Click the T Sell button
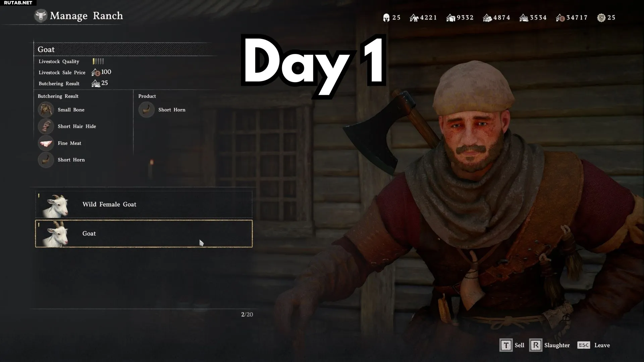This screenshot has width=644, height=362. (512, 345)
